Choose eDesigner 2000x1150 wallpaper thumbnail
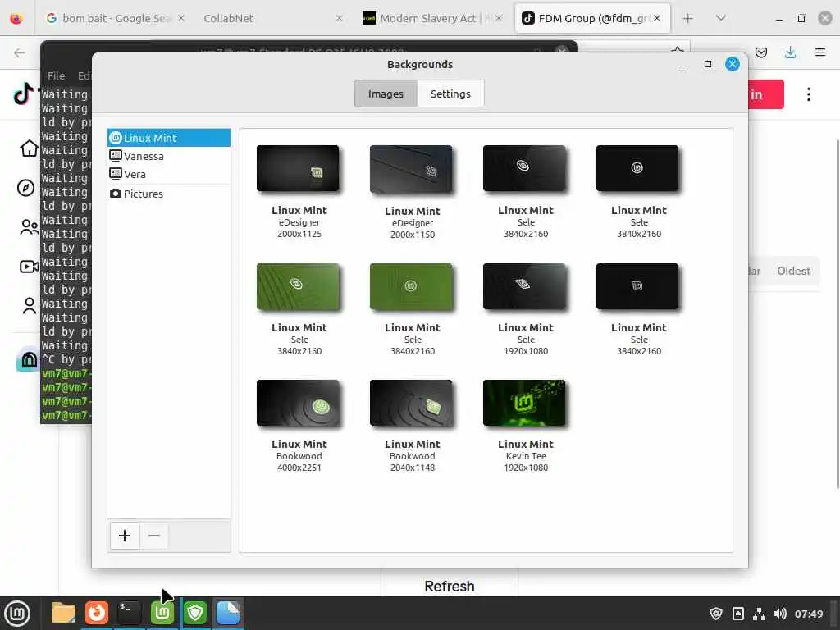 (411, 169)
